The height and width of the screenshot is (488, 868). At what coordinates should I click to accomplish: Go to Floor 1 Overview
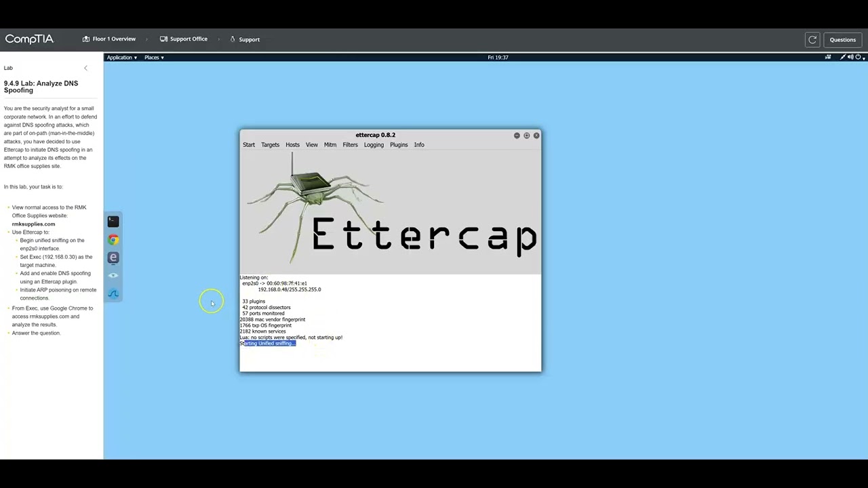coord(109,39)
